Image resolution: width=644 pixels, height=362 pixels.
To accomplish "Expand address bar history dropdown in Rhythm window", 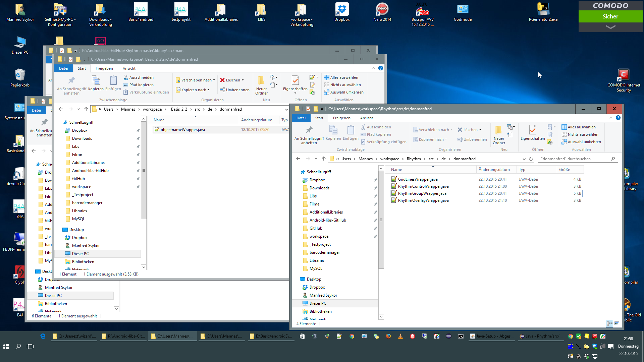I will pos(524,159).
